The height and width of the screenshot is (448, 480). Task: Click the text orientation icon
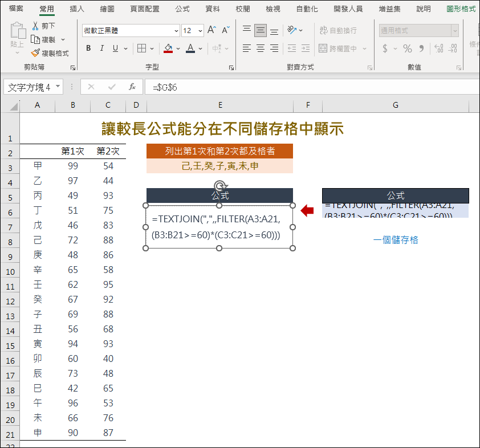[292, 30]
